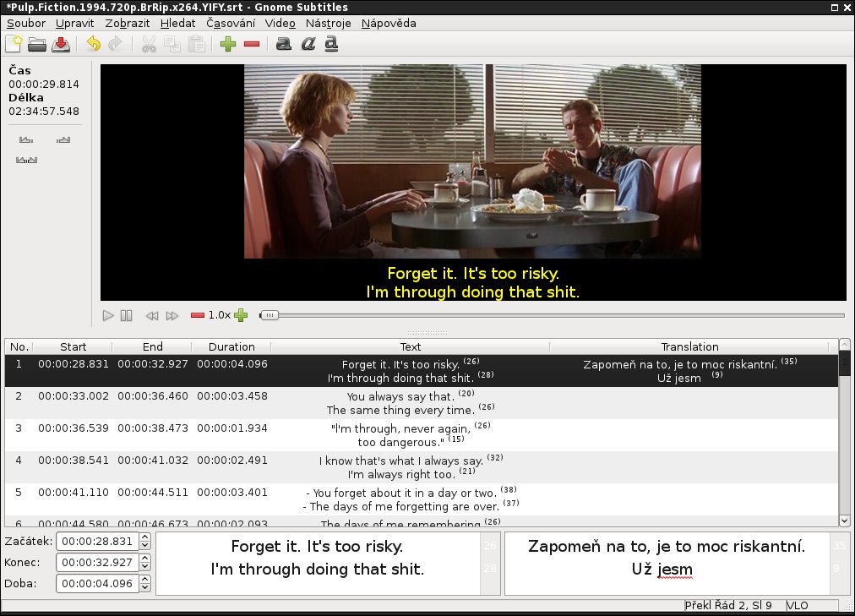
Task: Insert a new subtitle with green plus
Action: [228, 45]
